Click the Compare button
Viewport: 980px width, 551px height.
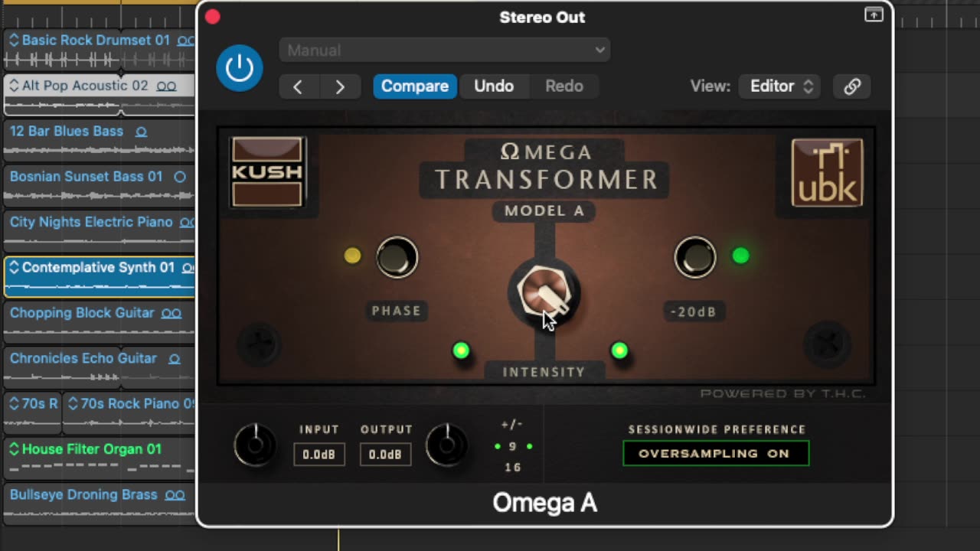click(415, 86)
